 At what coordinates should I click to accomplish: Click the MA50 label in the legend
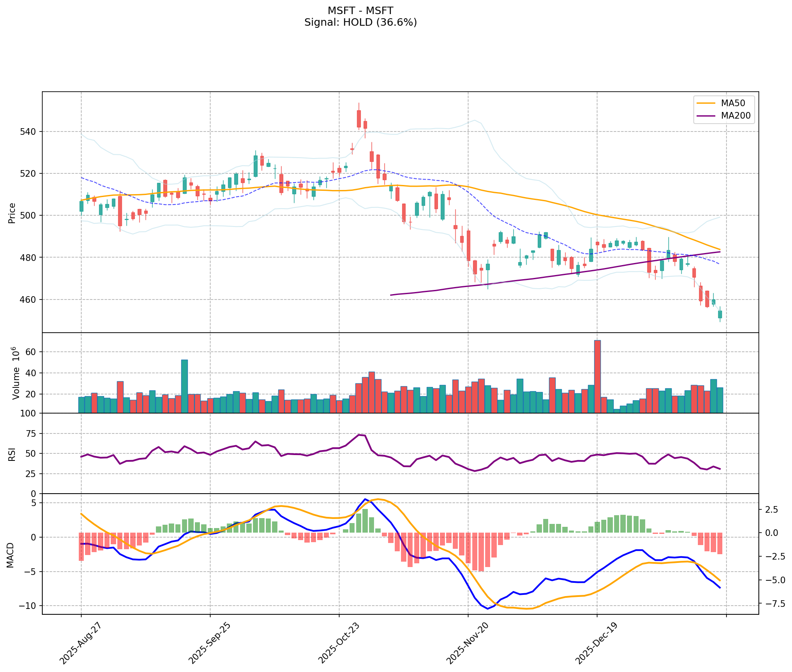click(x=733, y=102)
